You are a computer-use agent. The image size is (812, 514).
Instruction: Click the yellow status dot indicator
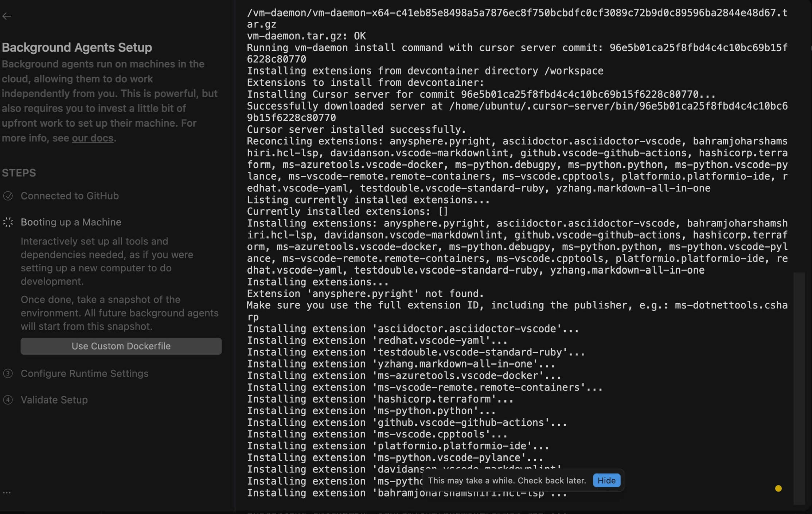778,488
